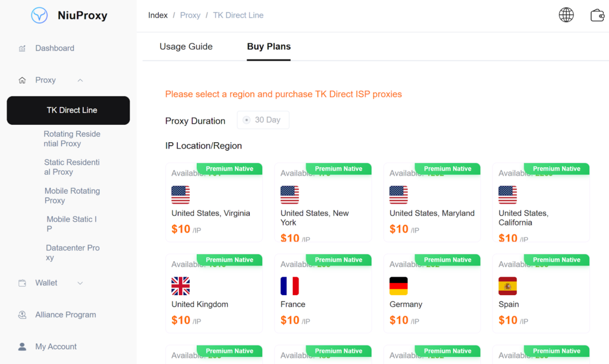Choose the Germany region card
Screen dimensions: 609x364
432,294
